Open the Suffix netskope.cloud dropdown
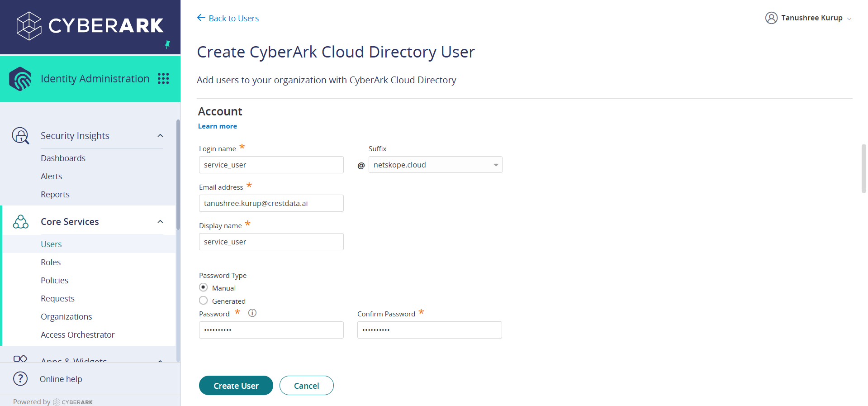The height and width of the screenshot is (406, 868). [435, 165]
